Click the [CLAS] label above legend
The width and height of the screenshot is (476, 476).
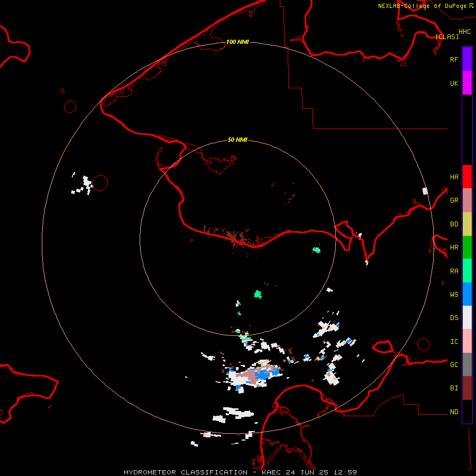coord(447,36)
